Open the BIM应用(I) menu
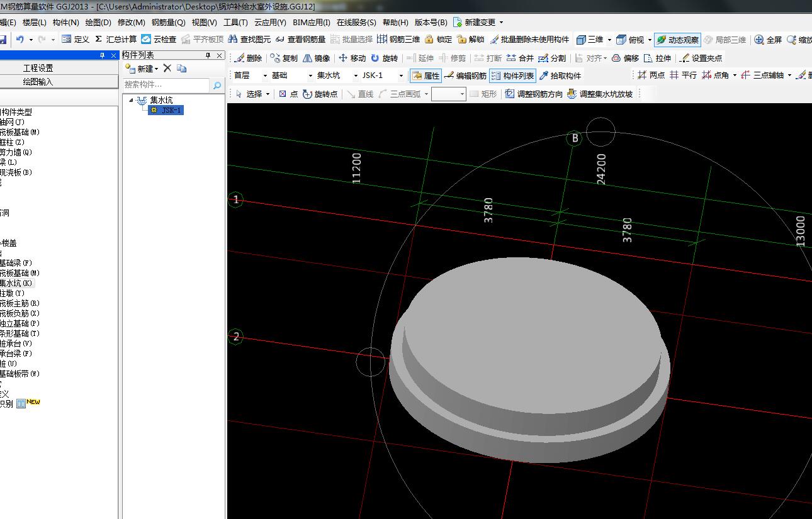The width and height of the screenshot is (812, 519). click(x=312, y=22)
